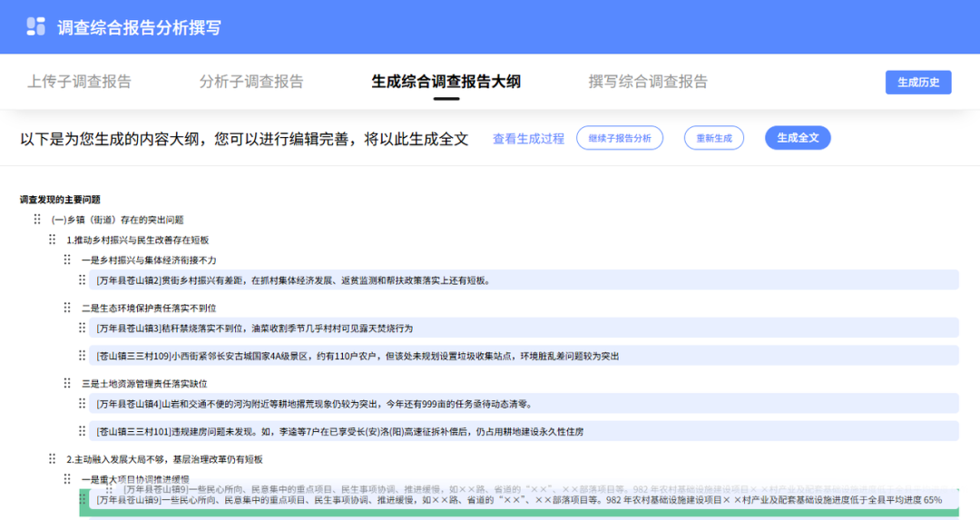Click drag handle beside 二是生态环境保护责任落实不到位
This screenshot has width=980, height=520.
click(67, 308)
